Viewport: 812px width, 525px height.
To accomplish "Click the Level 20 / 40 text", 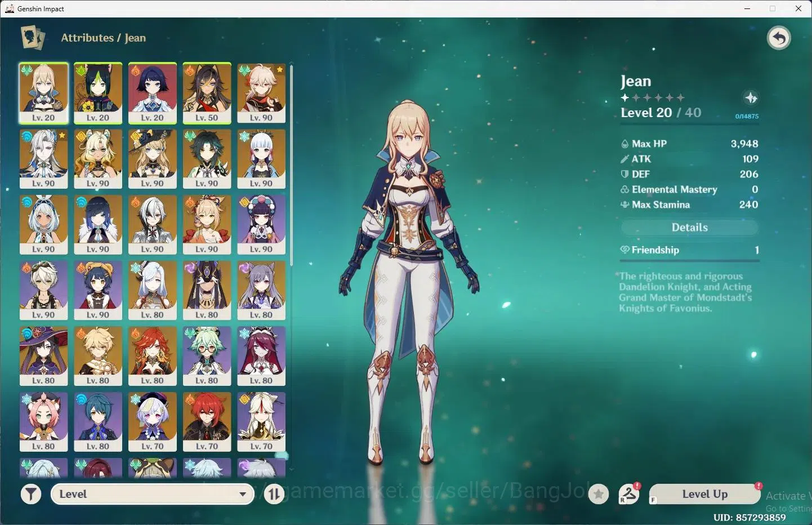I will (x=661, y=113).
